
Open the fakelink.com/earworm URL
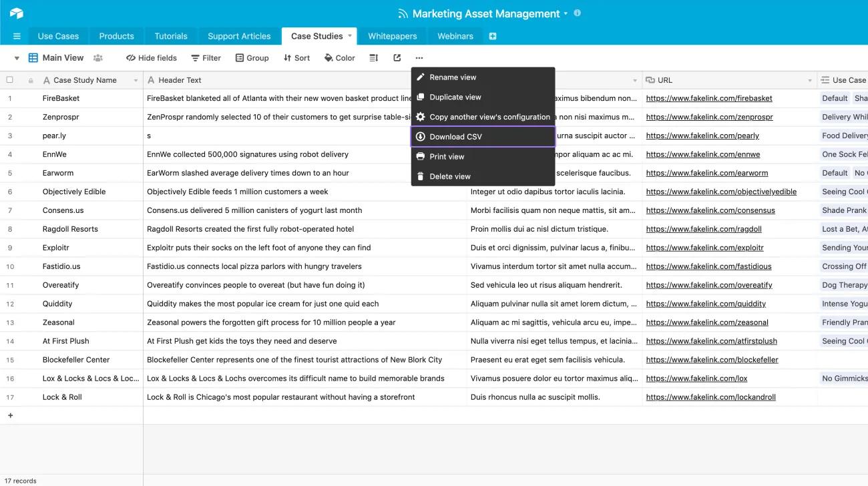[706, 172]
